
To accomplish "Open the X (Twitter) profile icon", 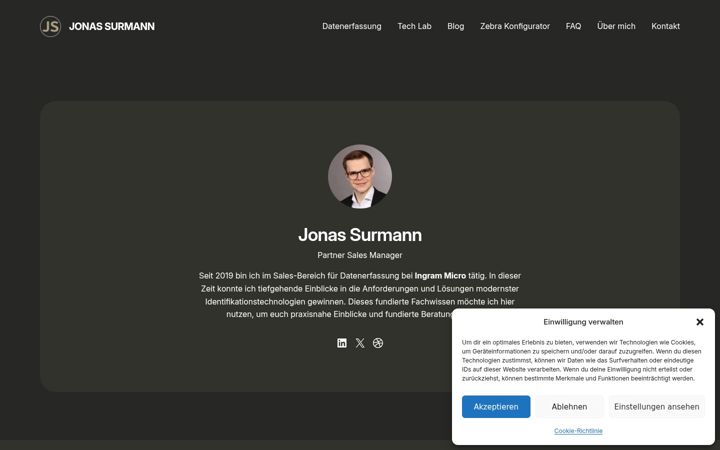I will point(360,343).
